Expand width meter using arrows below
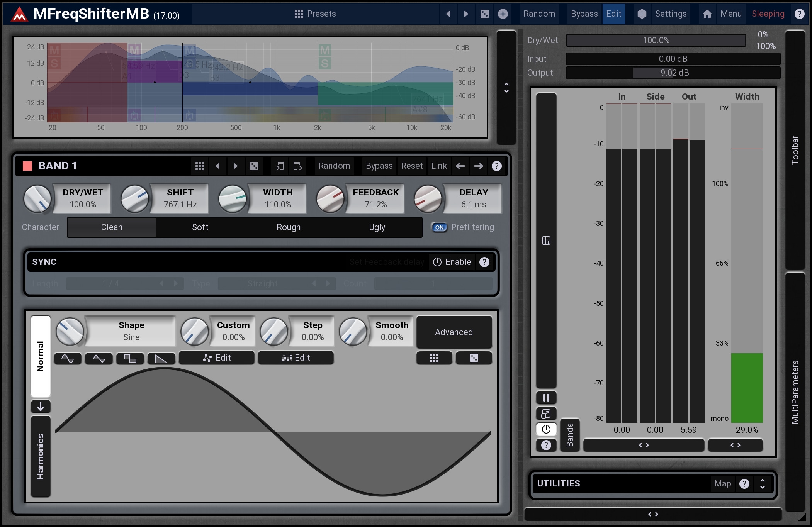Image resolution: width=812 pixels, height=527 pixels. click(x=735, y=445)
